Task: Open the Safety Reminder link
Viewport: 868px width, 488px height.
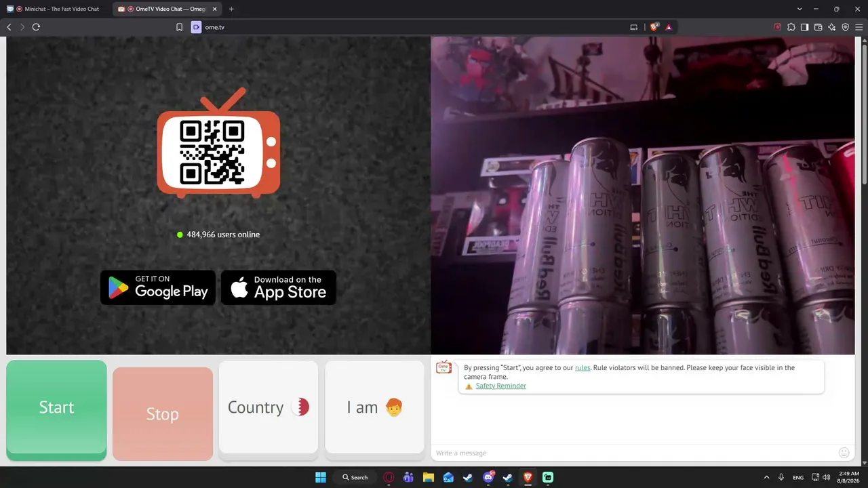Action: point(500,386)
